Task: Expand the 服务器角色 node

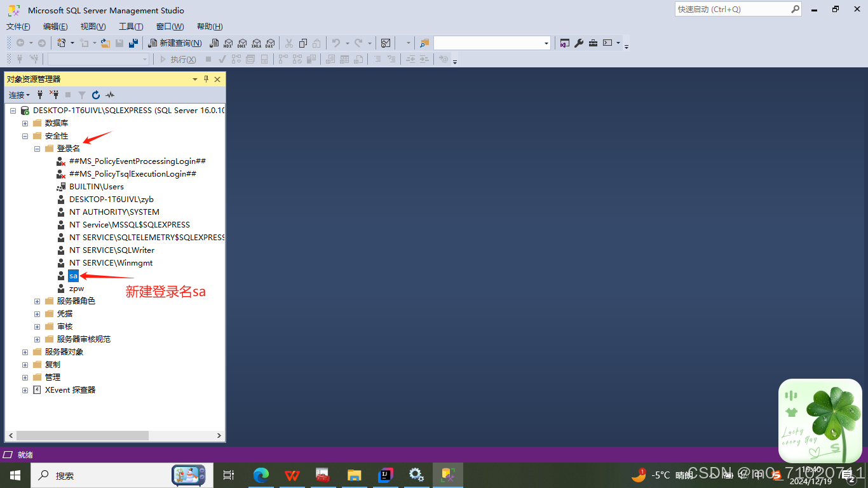Action: 37,301
